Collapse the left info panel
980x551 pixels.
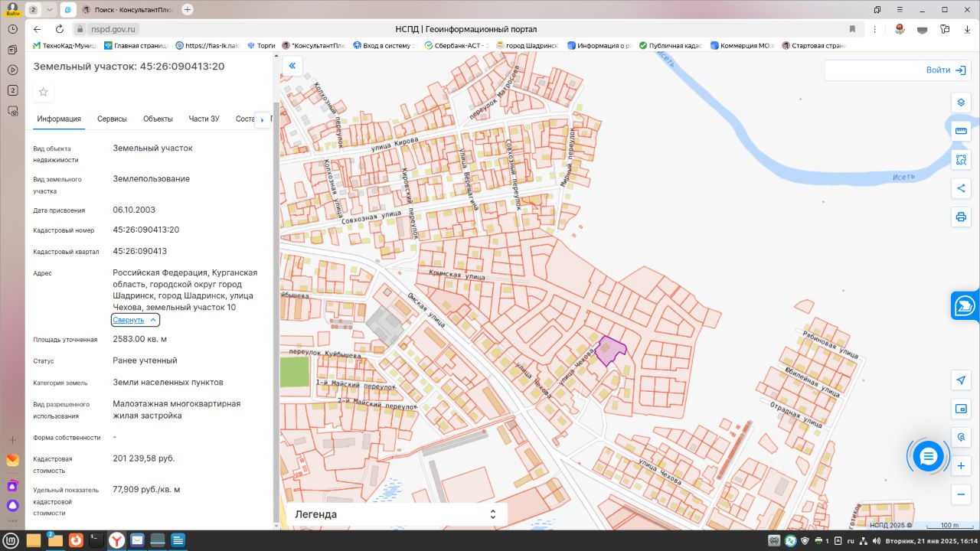point(292,66)
